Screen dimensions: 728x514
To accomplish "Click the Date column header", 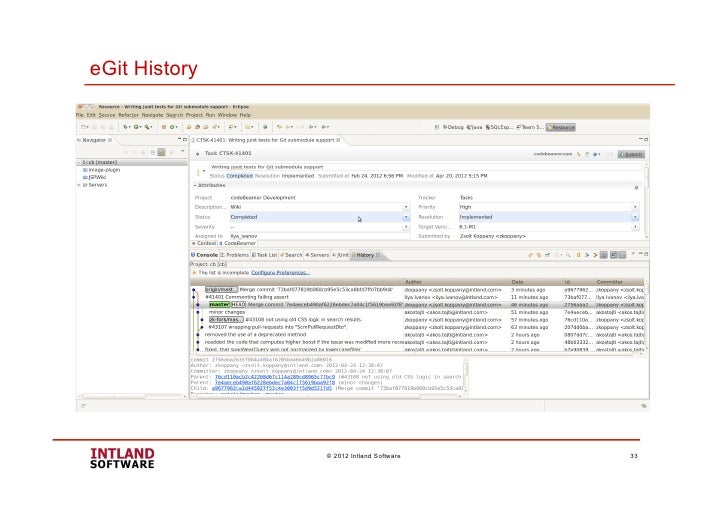I will (536, 282).
